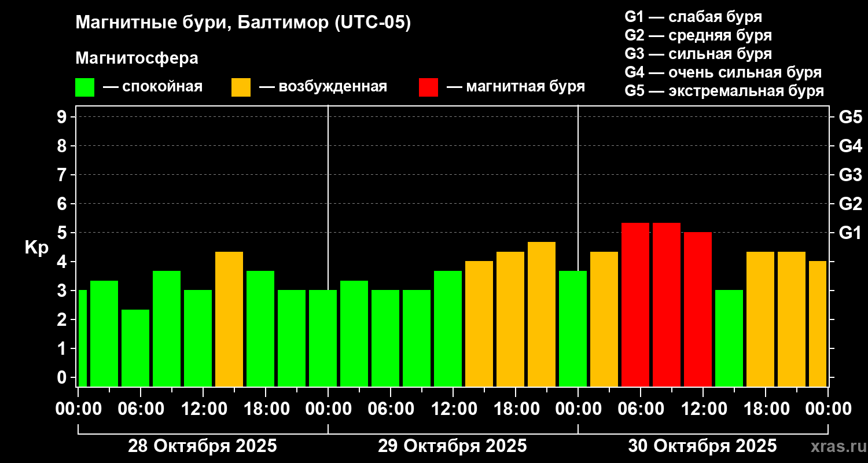Click the 'G2 — средняя буря' description line
The image size is (868, 463).
(x=698, y=35)
